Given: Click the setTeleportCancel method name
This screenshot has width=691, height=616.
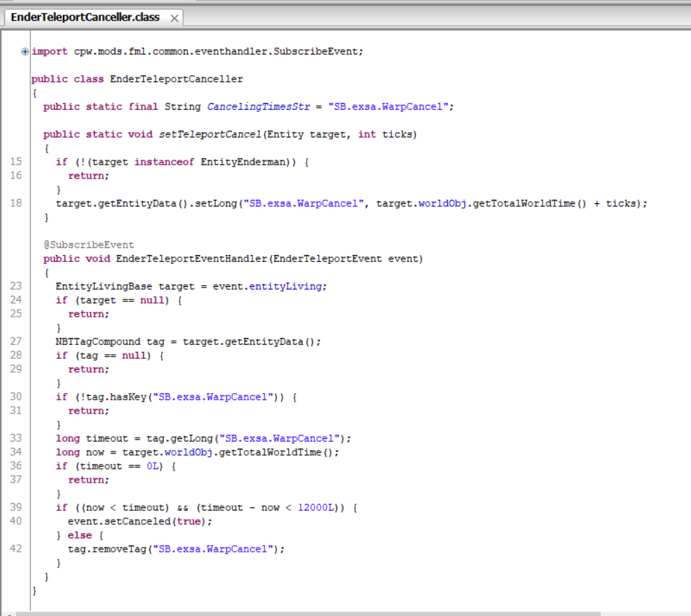Looking at the screenshot, I should tap(211, 135).
